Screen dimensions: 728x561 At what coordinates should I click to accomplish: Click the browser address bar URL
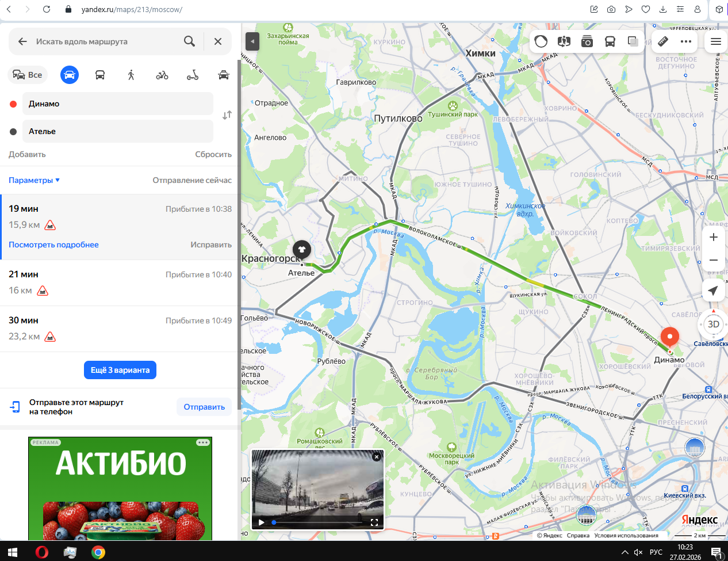tap(132, 9)
